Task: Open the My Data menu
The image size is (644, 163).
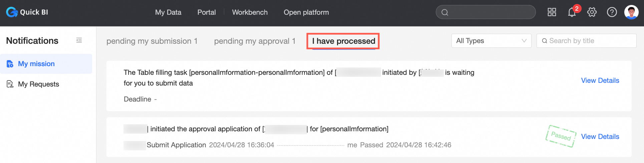Action: coord(168,12)
